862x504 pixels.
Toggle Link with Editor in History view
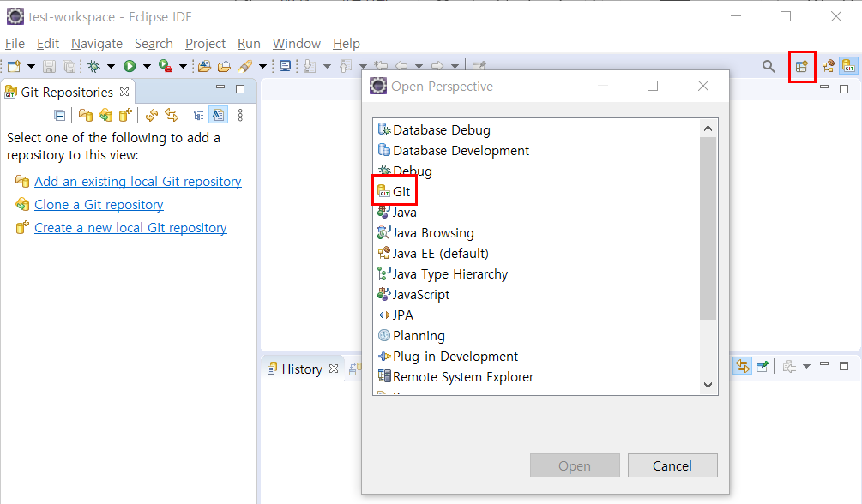(x=743, y=366)
